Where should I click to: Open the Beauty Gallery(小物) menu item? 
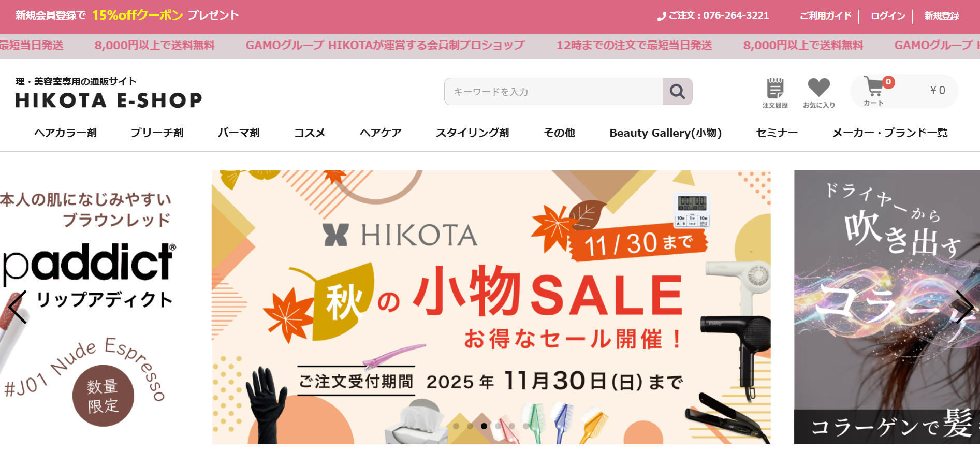665,133
